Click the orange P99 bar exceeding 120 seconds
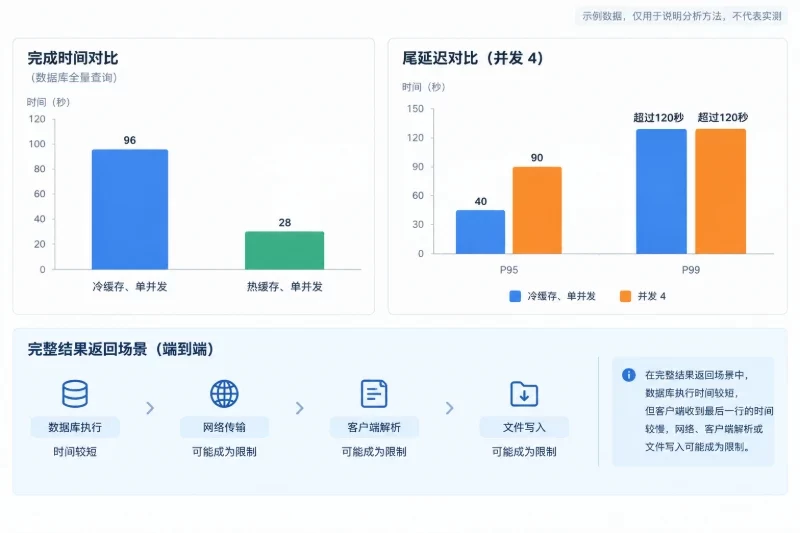This screenshot has width=800, height=533. pos(720,191)
